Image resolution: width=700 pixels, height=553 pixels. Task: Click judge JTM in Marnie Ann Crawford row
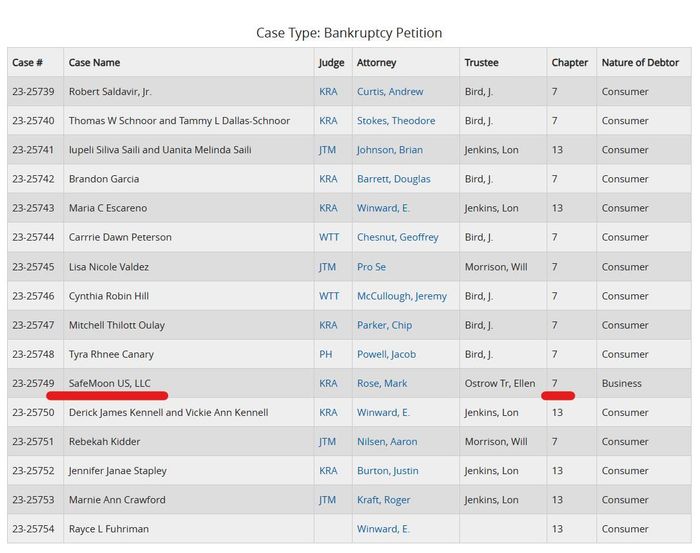(327, 500)
